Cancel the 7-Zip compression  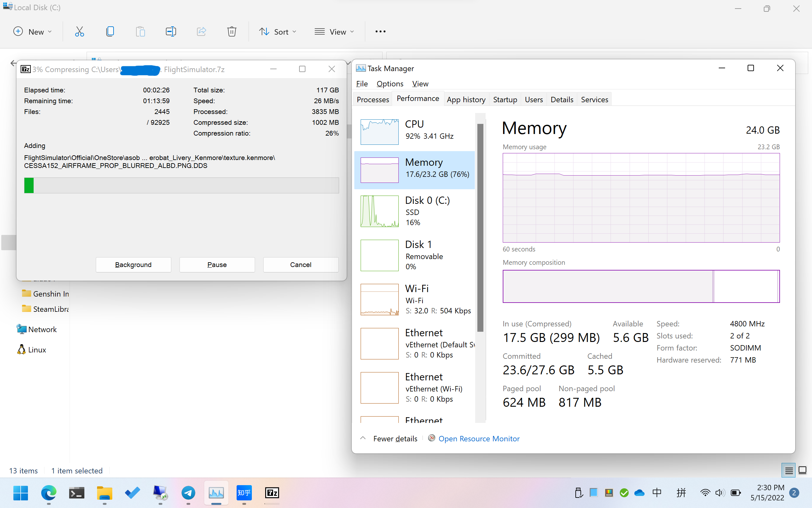click(301, 265)
